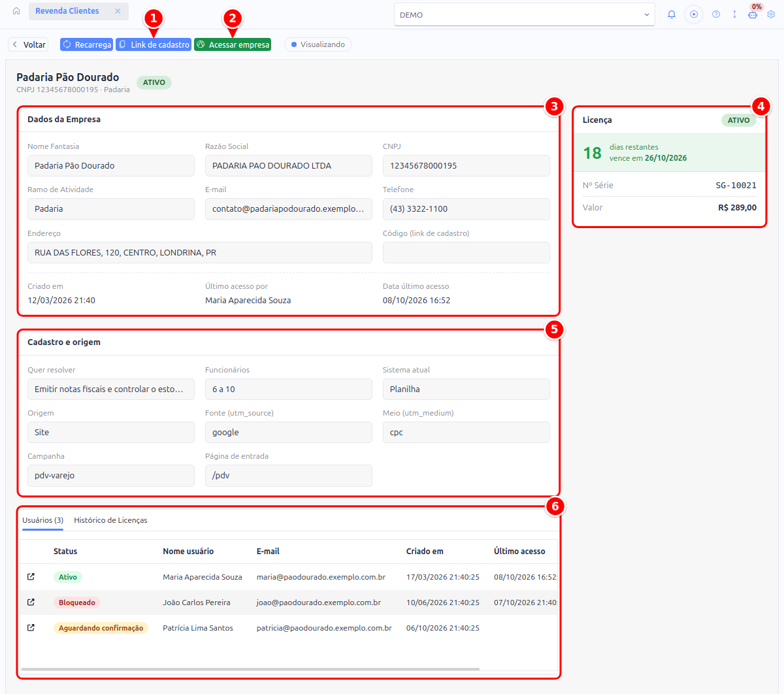Open the Histórico de Licenças tab
Viewport: 784px width, 694px height.
tap(110, 520)
